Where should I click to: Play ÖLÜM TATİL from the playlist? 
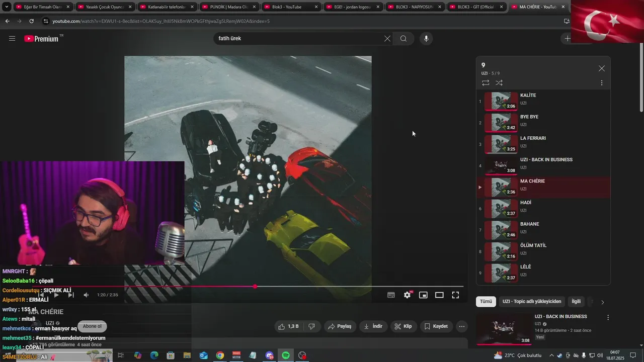[x=543, y=251]
